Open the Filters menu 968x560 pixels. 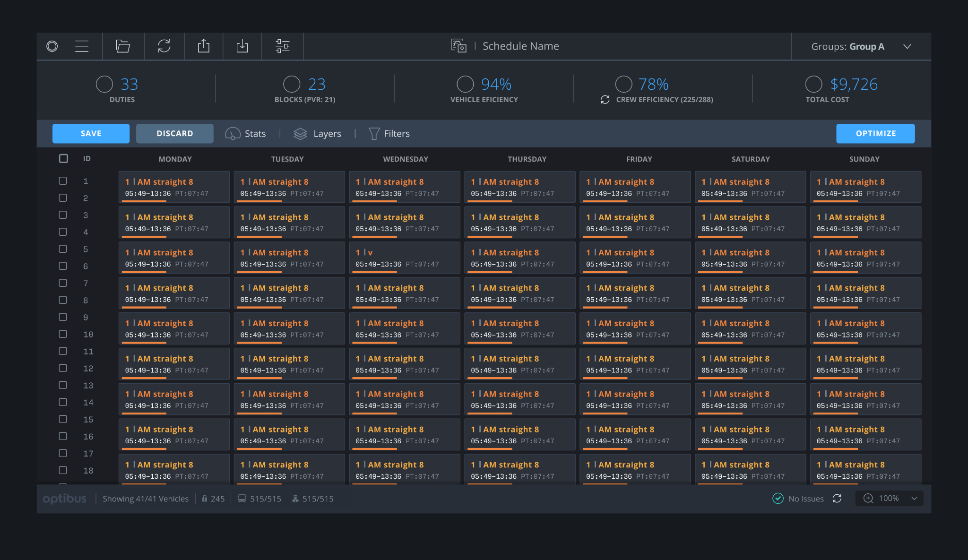[389, 134]
